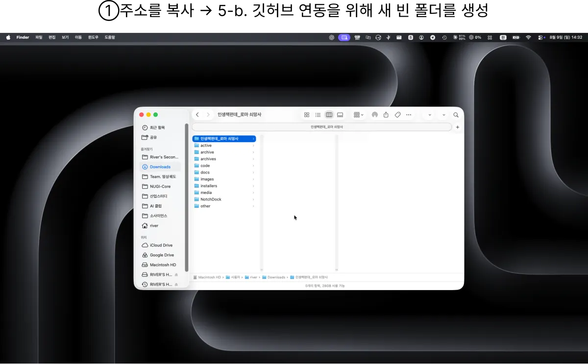Open Google Drive in the sidebar
The height and width of the screenshot is (364, 588).
tap(160, 255)
